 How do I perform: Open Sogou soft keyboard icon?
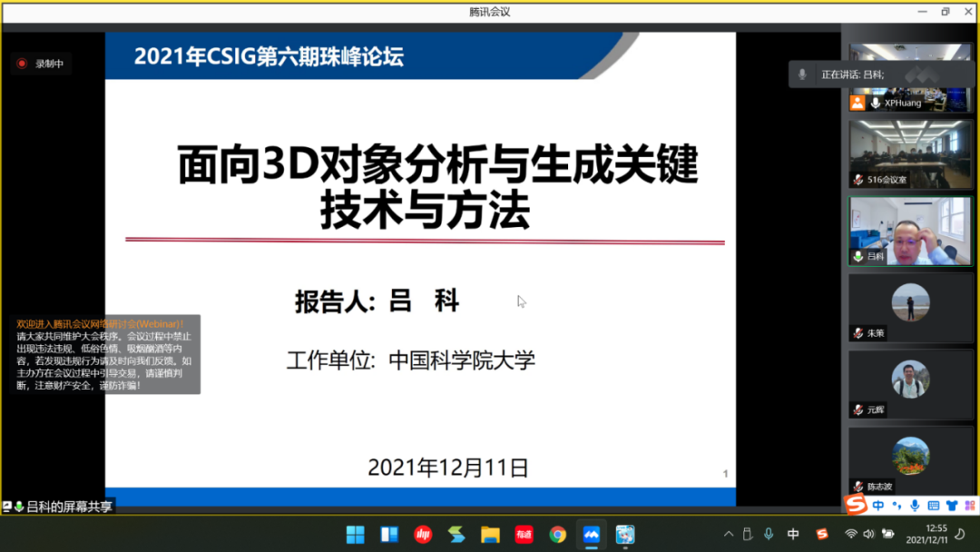[x=934, y=505]
